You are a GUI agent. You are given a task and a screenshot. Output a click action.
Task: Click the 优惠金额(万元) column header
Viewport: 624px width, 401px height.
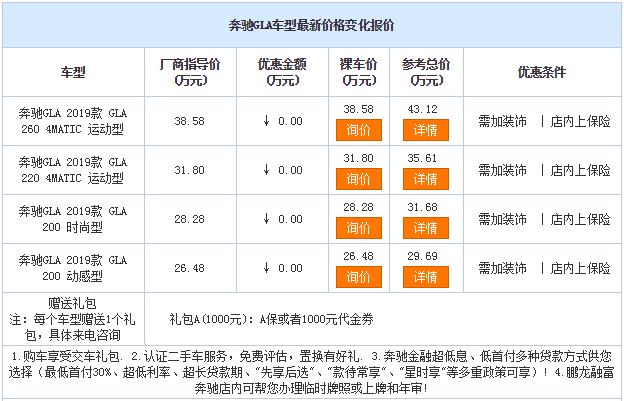tap(282, 72)
